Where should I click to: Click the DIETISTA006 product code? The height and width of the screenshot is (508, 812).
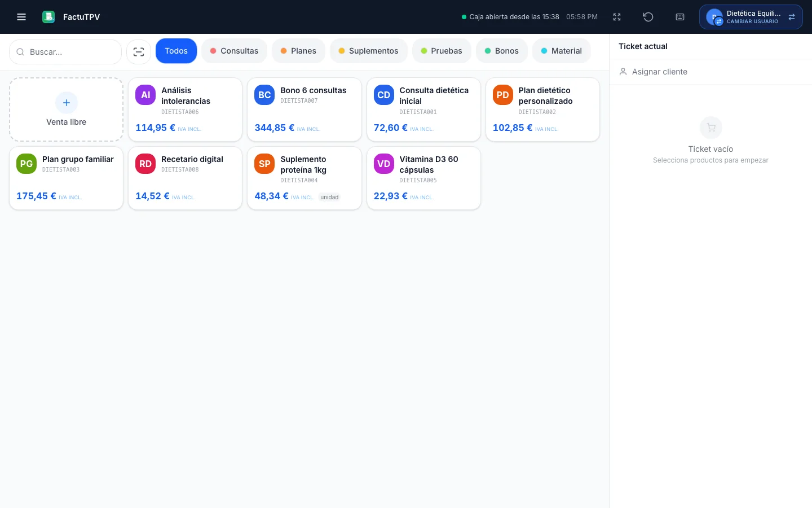point(180,112)
